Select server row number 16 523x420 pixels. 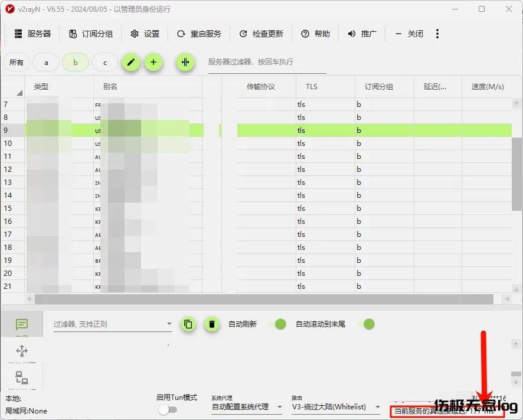pos(256,222)
